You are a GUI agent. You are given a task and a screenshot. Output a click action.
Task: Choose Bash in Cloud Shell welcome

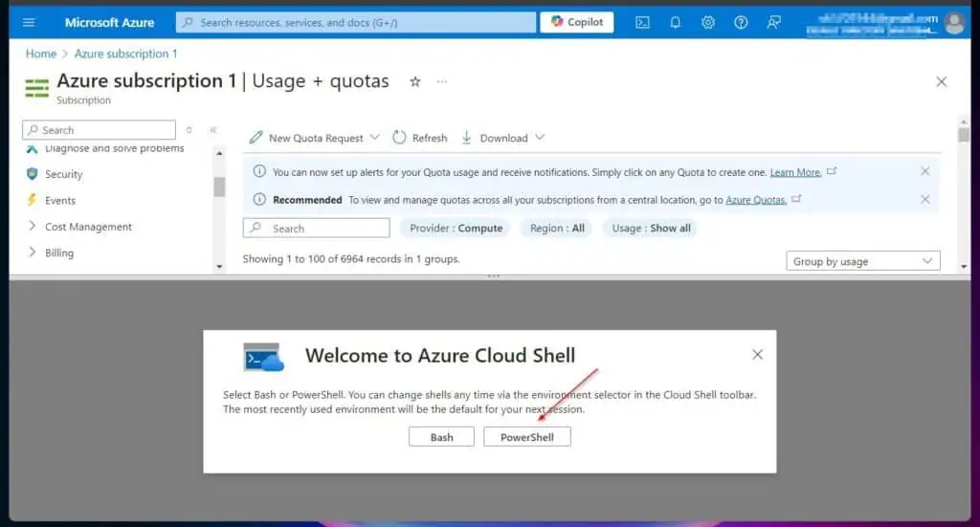(441, 437)
